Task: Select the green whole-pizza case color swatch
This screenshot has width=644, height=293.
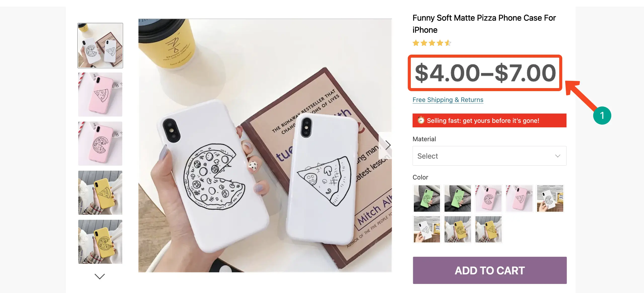Action: pos(427,199)
